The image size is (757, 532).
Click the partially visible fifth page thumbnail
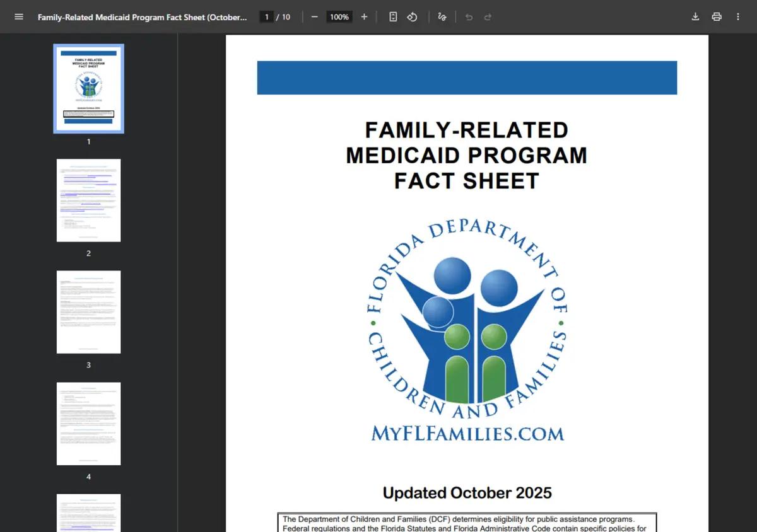point(88,513)
